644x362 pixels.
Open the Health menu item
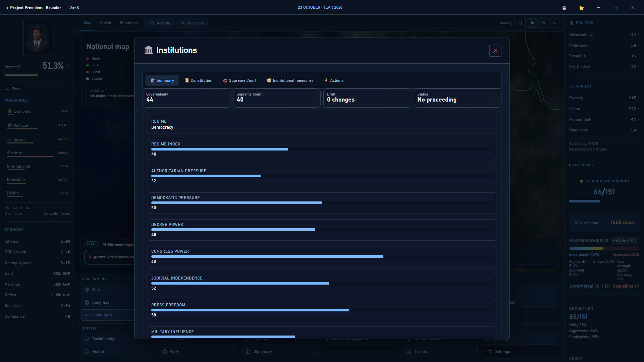119,352
